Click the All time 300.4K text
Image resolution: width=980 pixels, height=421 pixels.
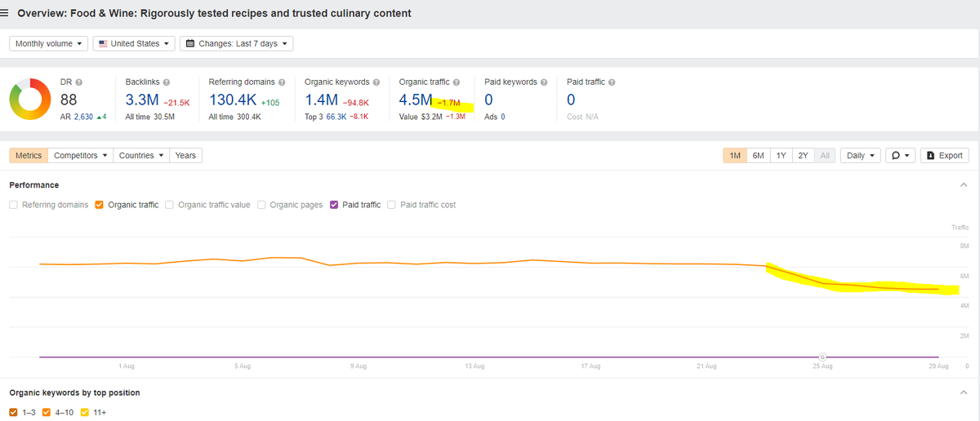pos(234,117)
